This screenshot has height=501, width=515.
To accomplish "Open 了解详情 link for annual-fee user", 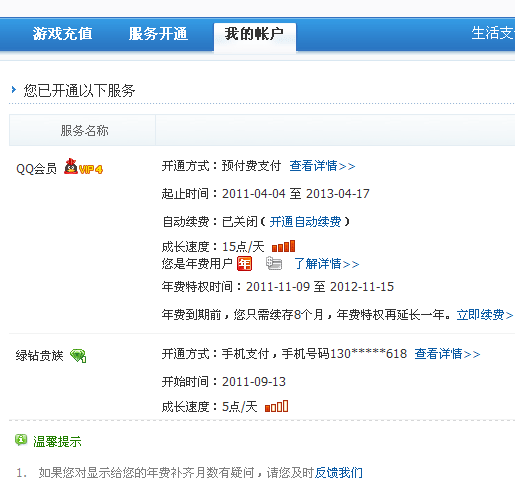I will [327, 264].
